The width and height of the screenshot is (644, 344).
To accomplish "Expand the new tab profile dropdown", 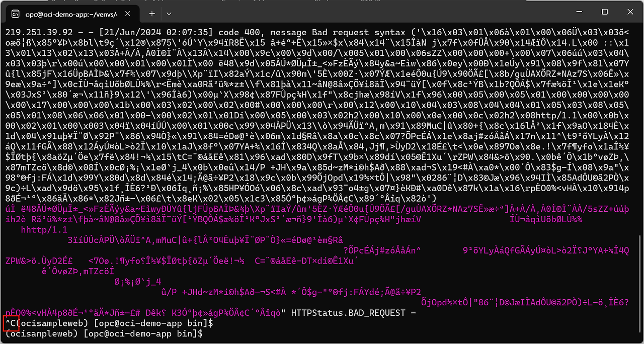I will [x=169, y=13].
